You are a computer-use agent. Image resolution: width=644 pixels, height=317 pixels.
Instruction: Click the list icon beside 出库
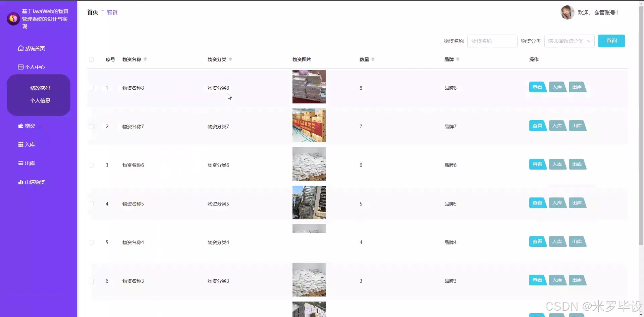tap(21, 163)
